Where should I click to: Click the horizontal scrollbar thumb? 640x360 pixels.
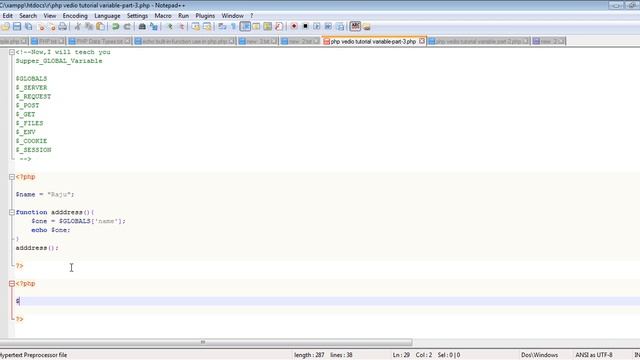pyautogui.click(x=203, y=342)
